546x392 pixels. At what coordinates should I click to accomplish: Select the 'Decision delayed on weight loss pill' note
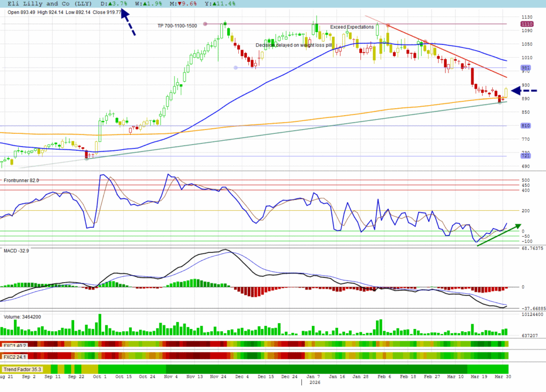(294, 45)
